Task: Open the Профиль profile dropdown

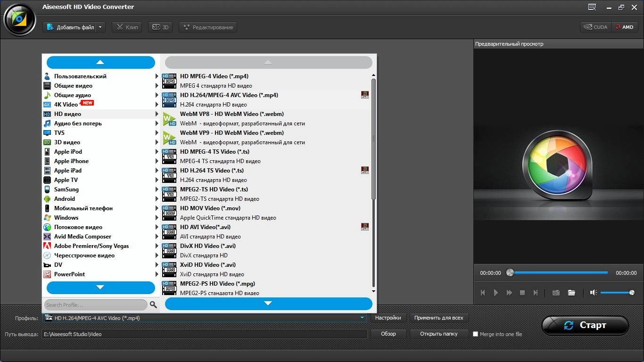Action: (x=363, y=318)
